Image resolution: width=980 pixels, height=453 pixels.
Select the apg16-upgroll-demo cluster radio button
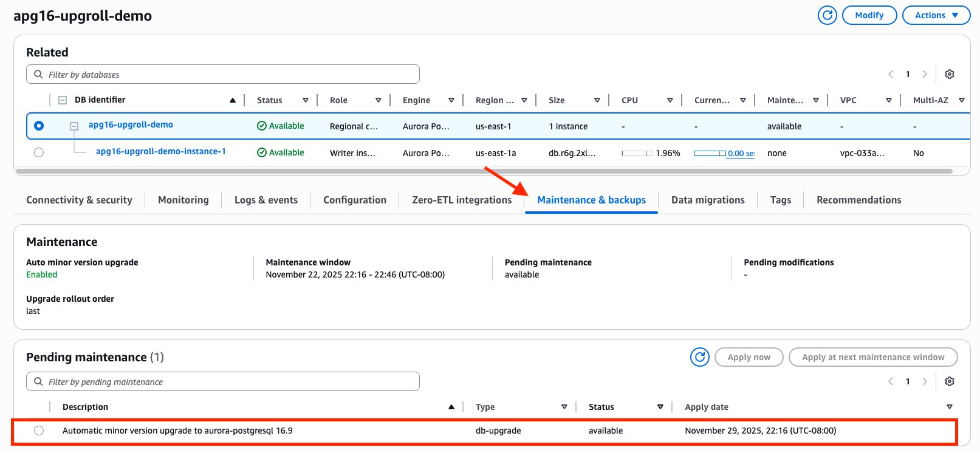pos(39,126)
